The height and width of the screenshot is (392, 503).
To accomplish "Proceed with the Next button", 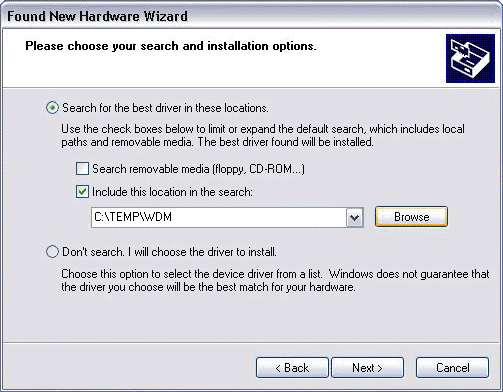I will (x=367, y=368).
